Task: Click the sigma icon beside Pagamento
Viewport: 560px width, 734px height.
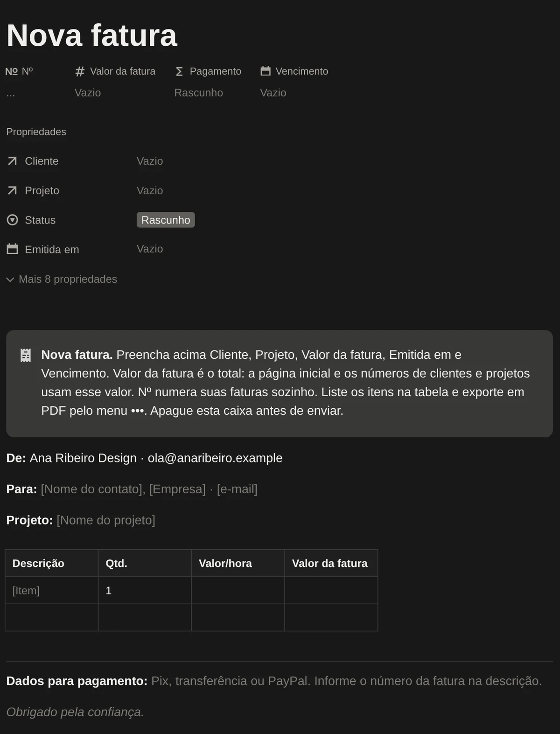Action: pyautogui.click(x=179, y=71)
